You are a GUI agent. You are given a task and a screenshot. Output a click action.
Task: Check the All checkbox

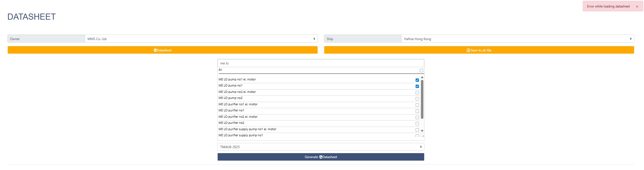(x=421, y=70)
